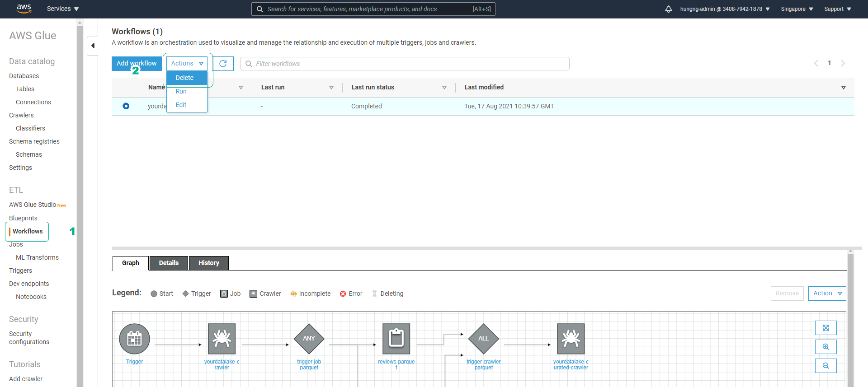
Task: Open ML Transforms in the sidebar
Action: point(37,257)
